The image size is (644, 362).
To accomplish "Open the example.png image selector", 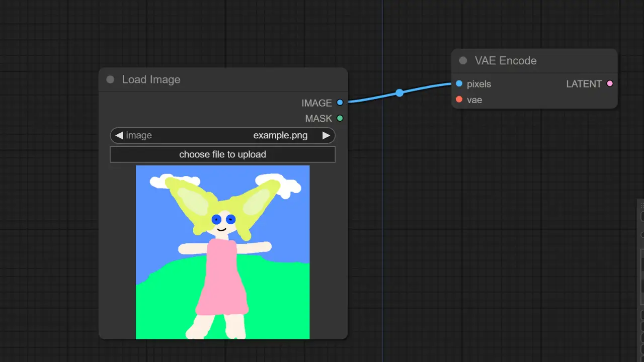I will (222, 135).
